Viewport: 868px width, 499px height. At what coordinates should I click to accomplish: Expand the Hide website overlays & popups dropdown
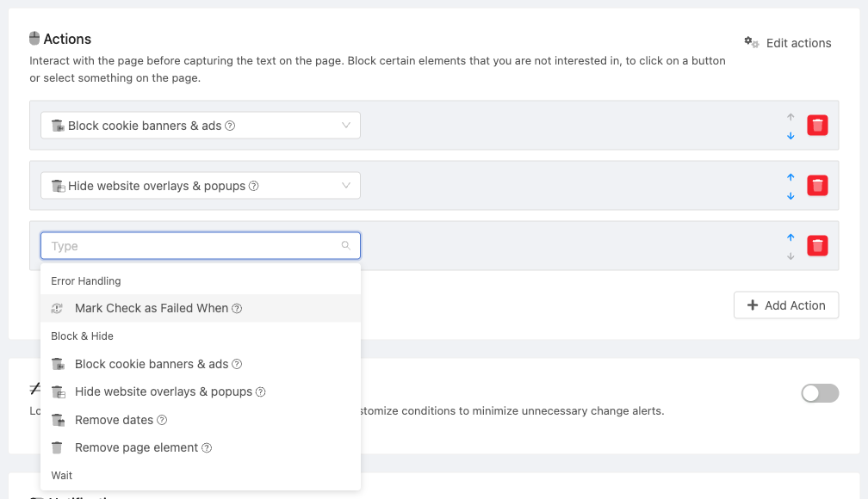pos(201,186)
